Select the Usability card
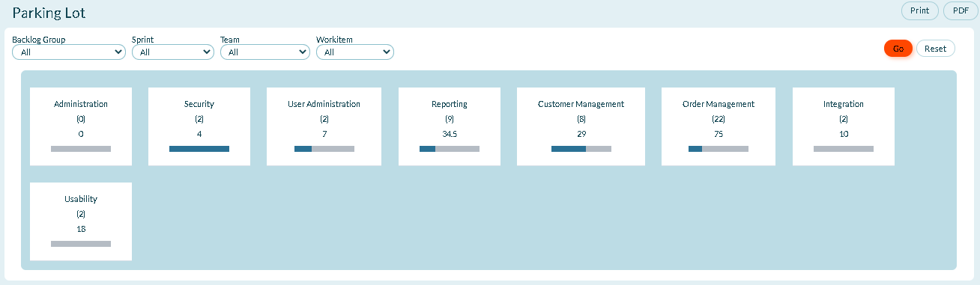The image size is (980, 285). [81, 221]
